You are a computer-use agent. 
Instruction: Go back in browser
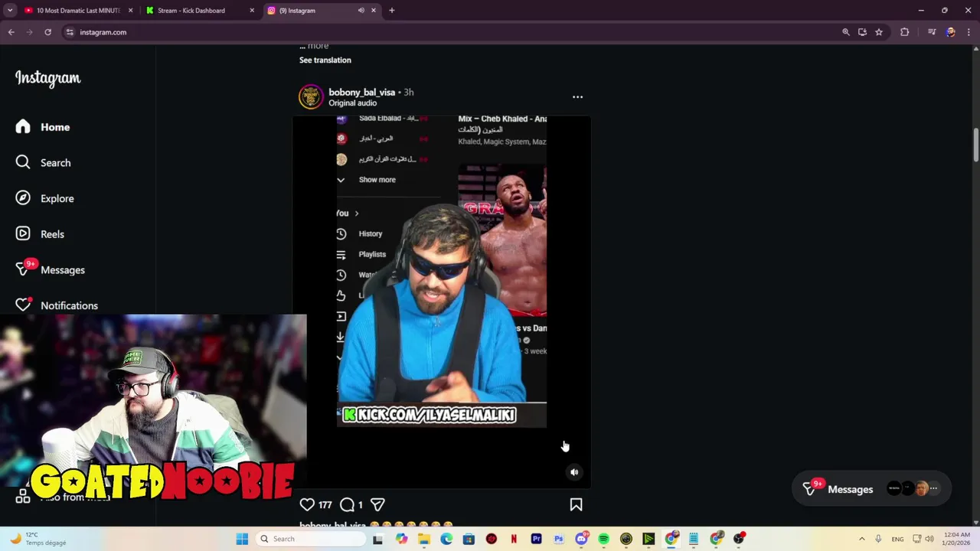[x=11, y=32]
